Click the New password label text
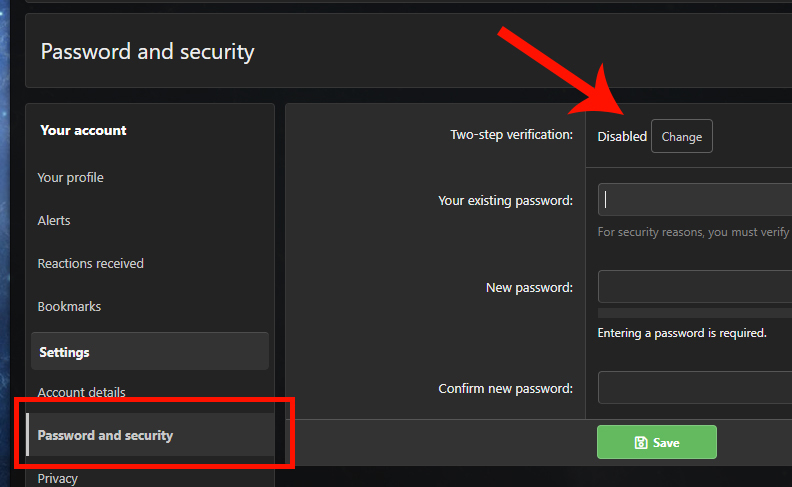The width and height of the screenshot is (792, 487). pyautogui.click(x=529, y=287)
